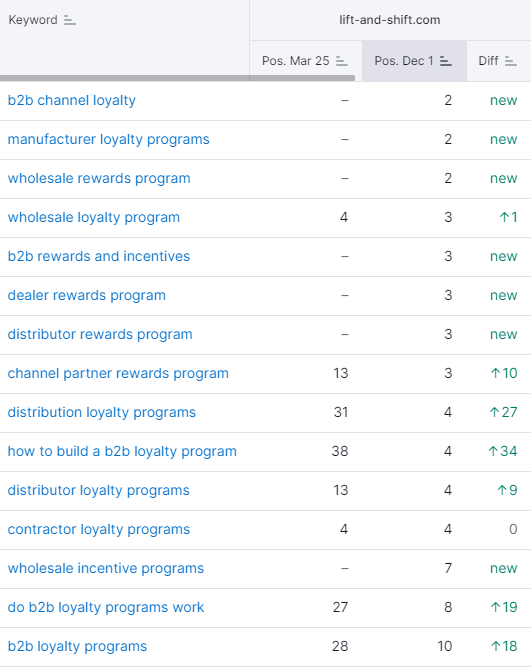The height and width of the screenshot is (668, 531).
Task: Select Diff value ↑34 for b2b loyalty build row
Action: [502, 451]
